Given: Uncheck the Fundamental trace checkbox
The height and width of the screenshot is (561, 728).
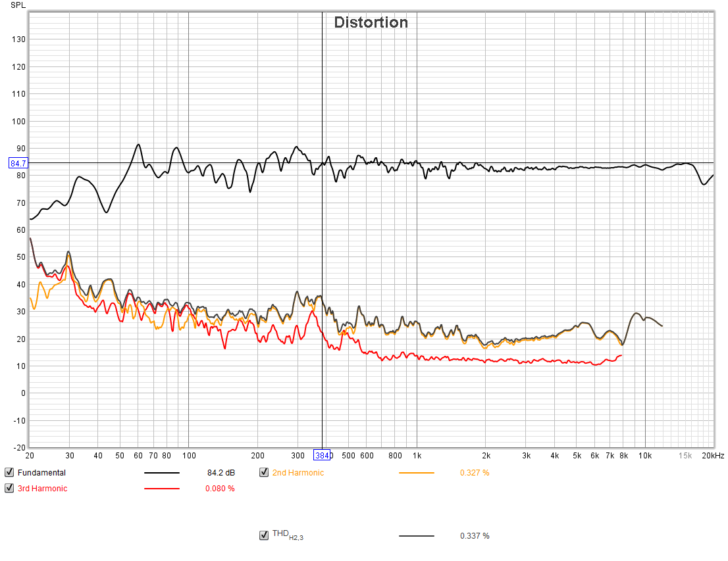Looking at the screenshot, I should click(9, 472).
